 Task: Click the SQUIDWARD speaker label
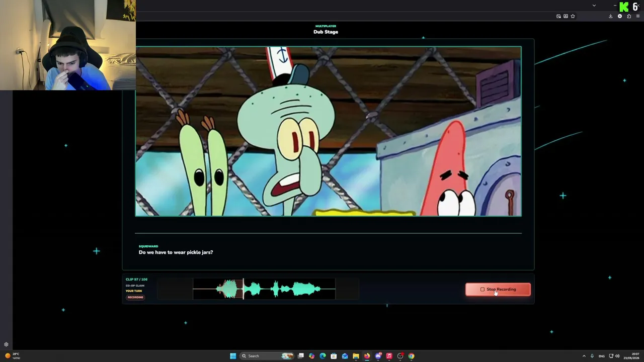tap(148, 246)
